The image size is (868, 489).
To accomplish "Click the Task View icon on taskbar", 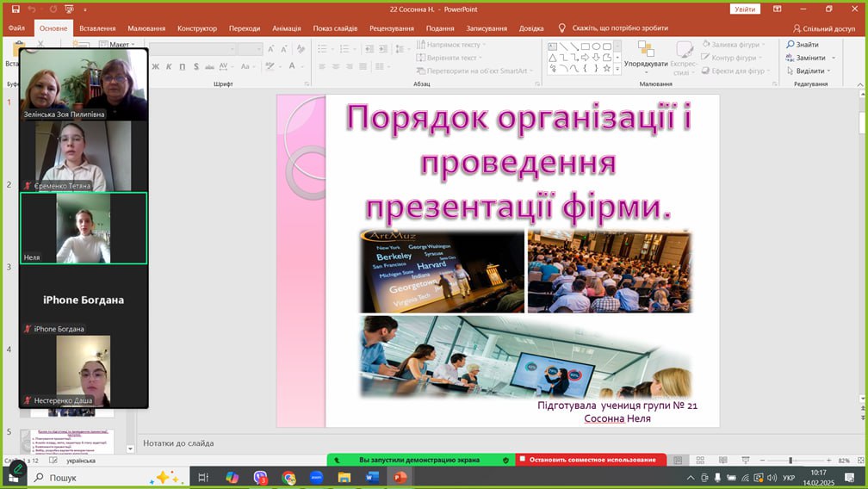I will tap(204, 477).
